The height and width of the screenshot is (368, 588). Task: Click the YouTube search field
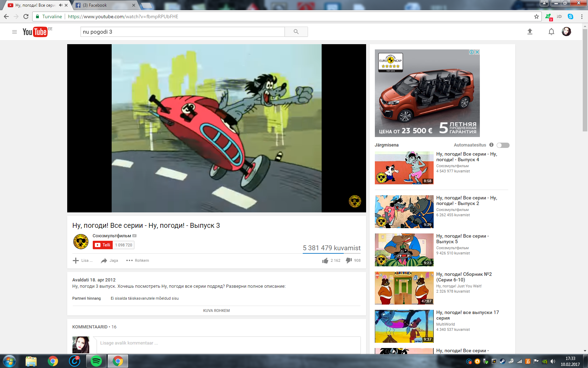point(183,32)
